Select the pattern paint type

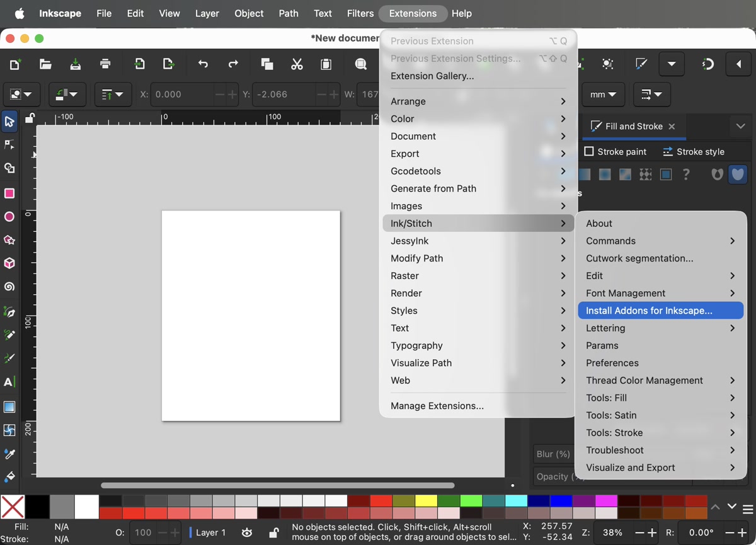point(646,175)
